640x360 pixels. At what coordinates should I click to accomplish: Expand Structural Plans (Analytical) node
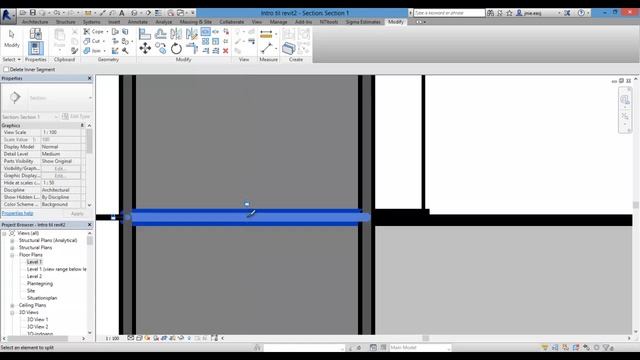pyautogui.click(x=12, y=240)
